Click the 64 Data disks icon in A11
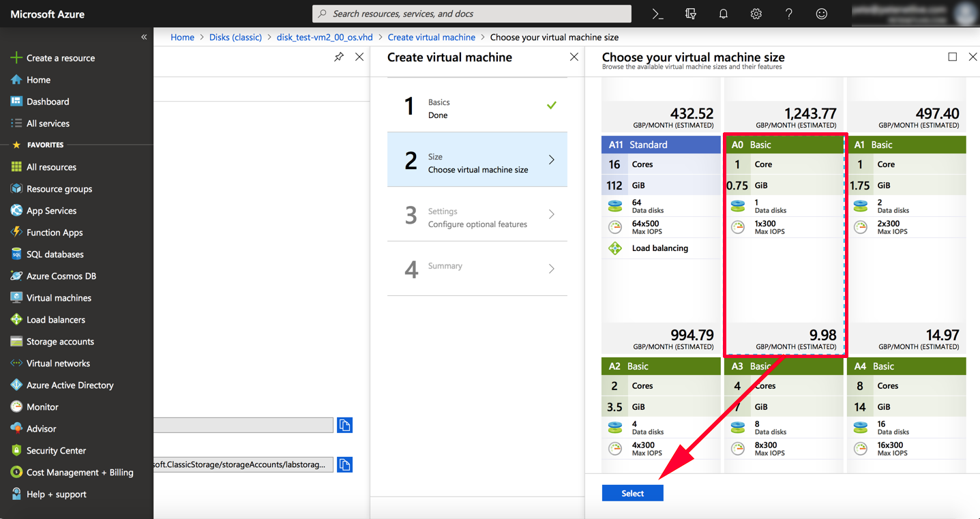Screen dimensions: 980x519 click(615, 206)
